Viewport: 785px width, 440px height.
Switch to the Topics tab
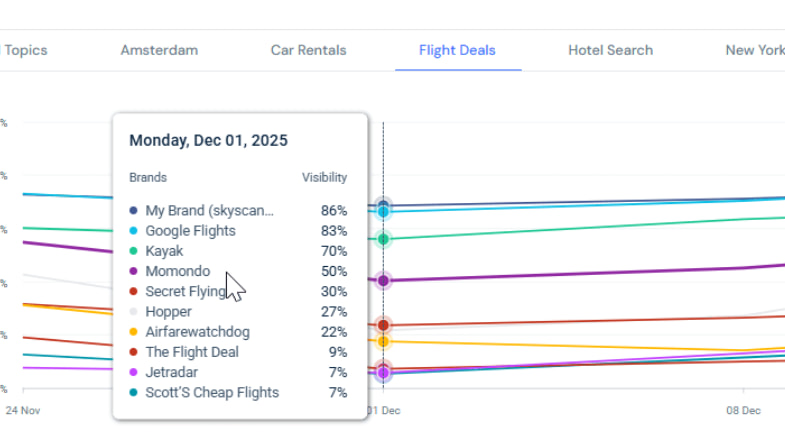coord(25,50)
